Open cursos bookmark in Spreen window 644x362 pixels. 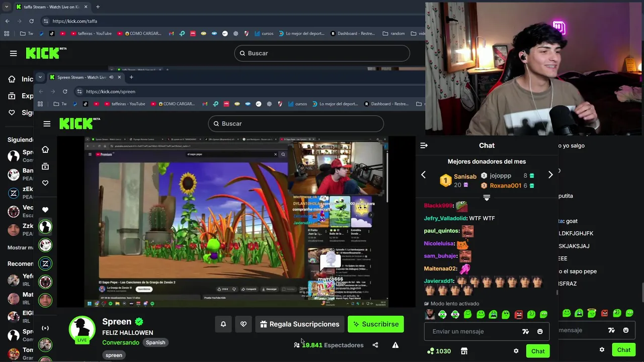point(297,104)
